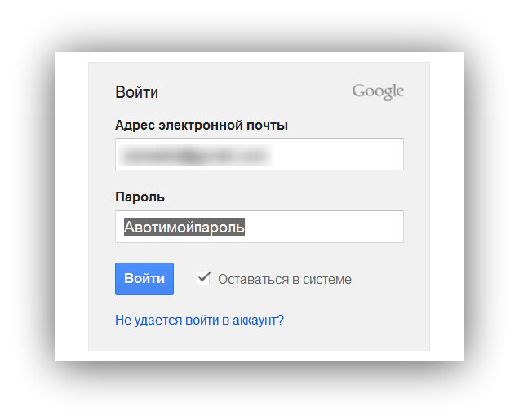Uncheck the stay signed in option
519x420 pixels.
203,278
